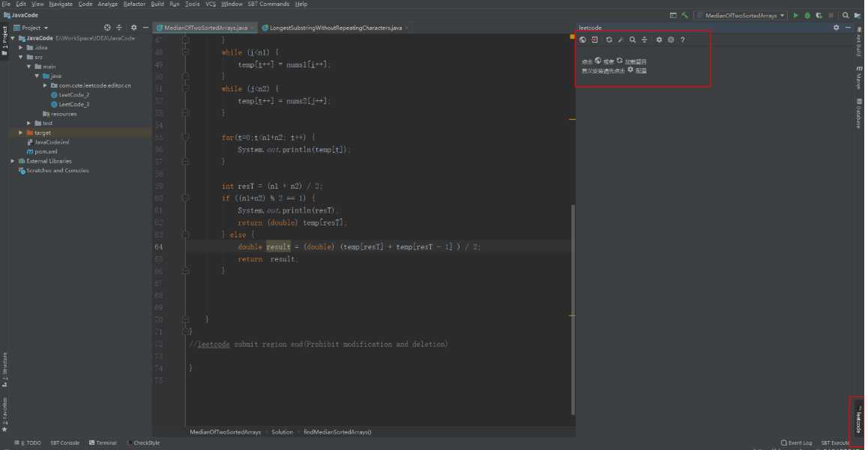Screen dimensions: 868x450
Task: Open the CheckStyle tool window
Action: click(x=143, y=443)
